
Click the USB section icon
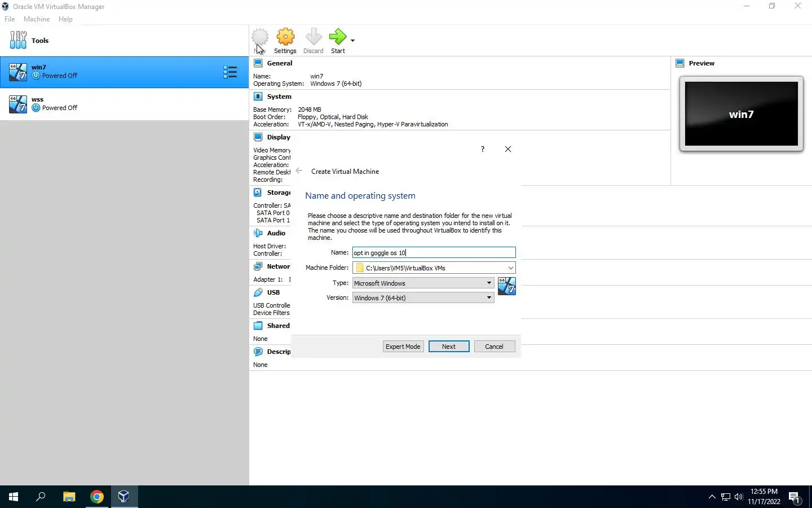pos(258,292)
